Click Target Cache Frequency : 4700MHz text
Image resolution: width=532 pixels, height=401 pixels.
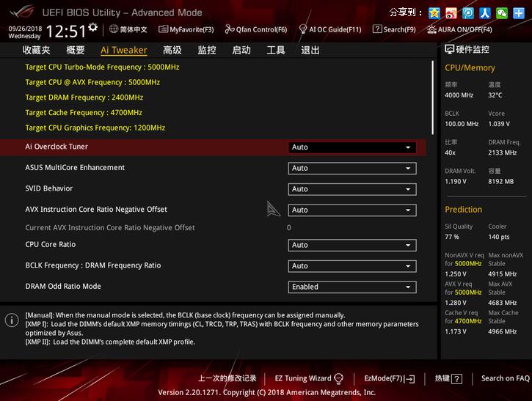(84, 113)
